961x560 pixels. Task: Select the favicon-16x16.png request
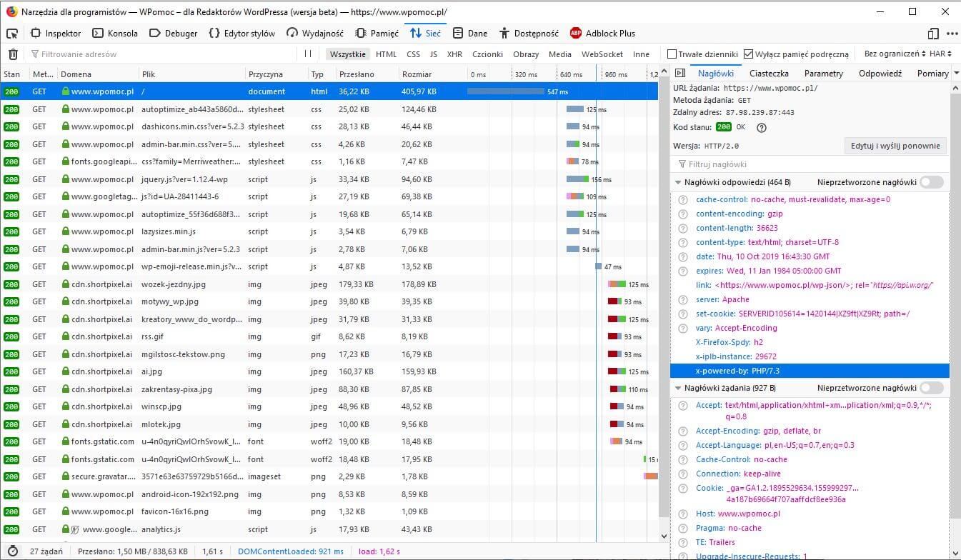[329, 511]
